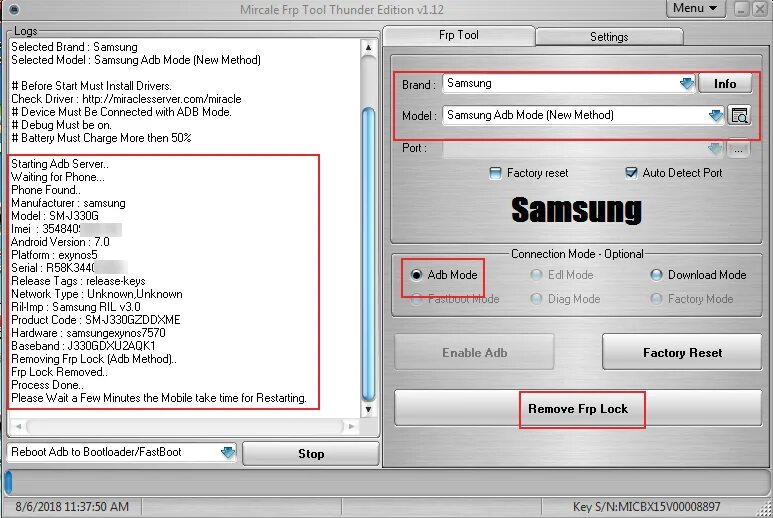
Task: Click the 'Model : SM-J330G' log line
Action: pos(55,216)
